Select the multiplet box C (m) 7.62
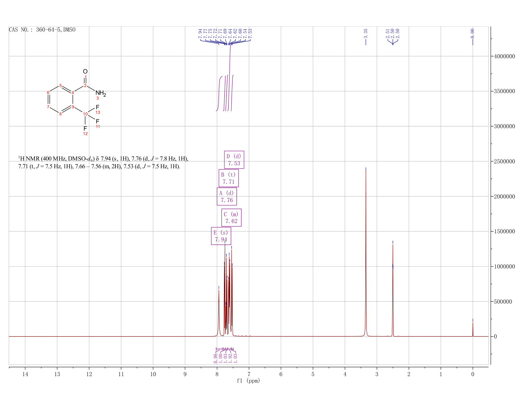Viewport: 532px width, 411px height. pyautogui.click(x=231, y=218)
